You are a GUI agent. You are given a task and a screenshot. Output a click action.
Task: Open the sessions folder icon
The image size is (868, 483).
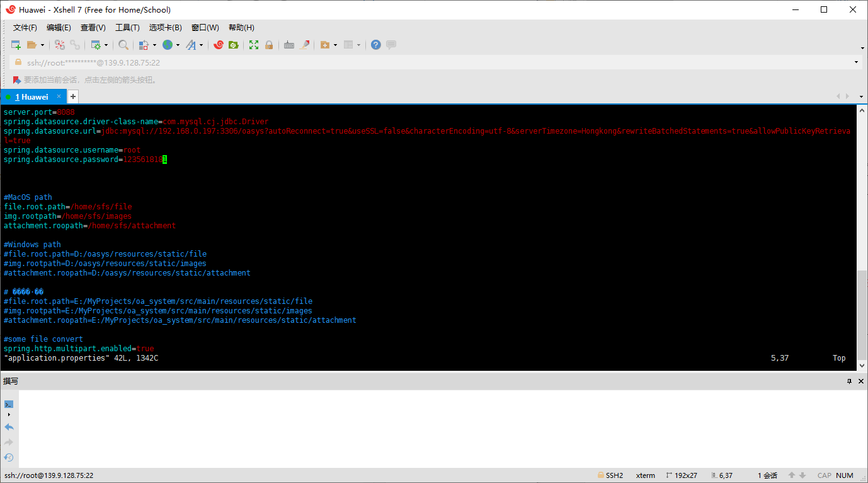click(31, 45)
